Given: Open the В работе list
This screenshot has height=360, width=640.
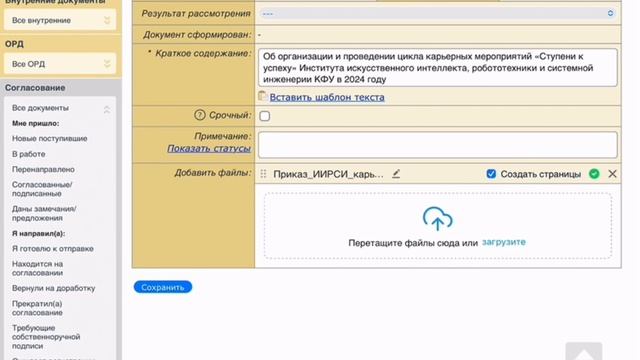Looking at the screenshot, I should coord(29,154).
